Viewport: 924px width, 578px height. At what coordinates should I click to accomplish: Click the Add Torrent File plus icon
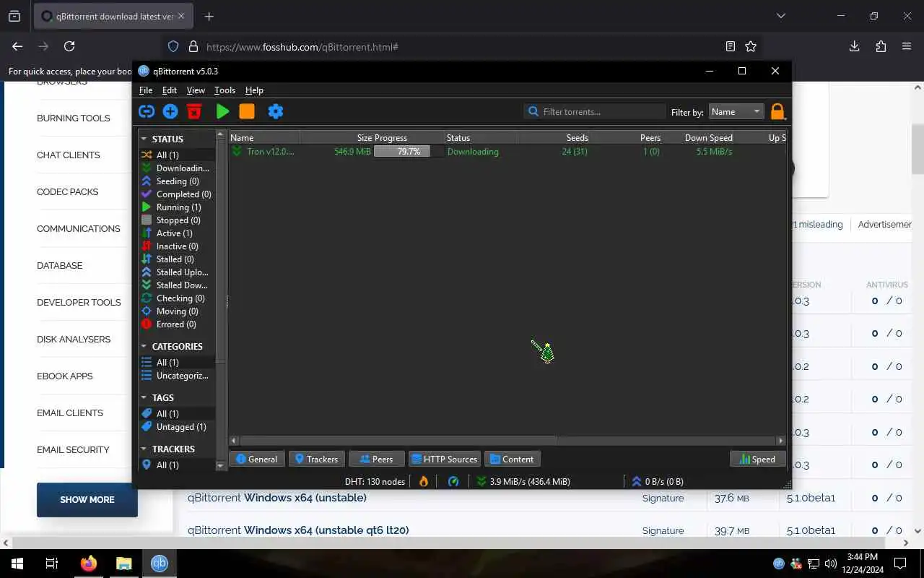click(x=170, y=111)
